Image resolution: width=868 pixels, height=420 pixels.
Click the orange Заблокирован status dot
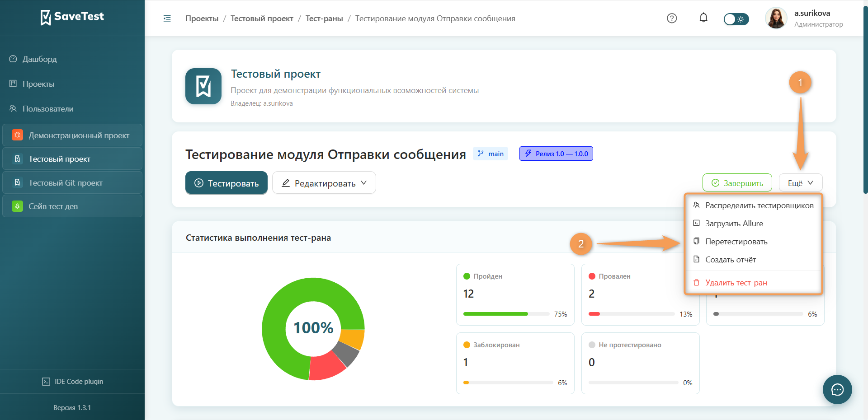[467, 345]
